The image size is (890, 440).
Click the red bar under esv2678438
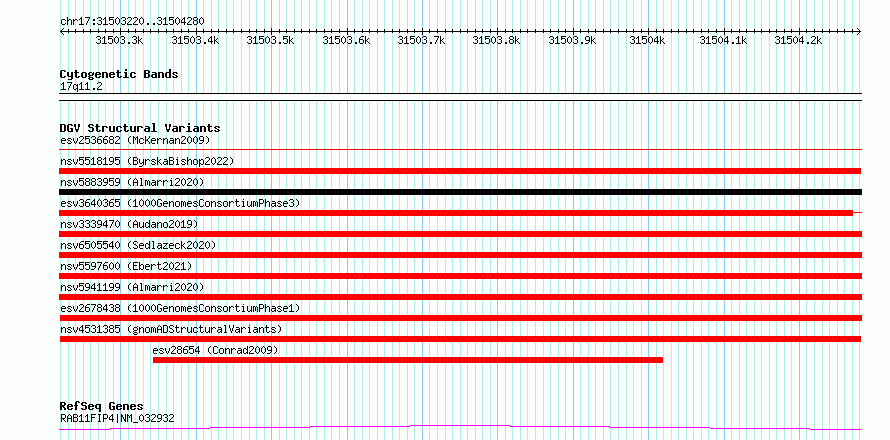(x=460, y=318)
